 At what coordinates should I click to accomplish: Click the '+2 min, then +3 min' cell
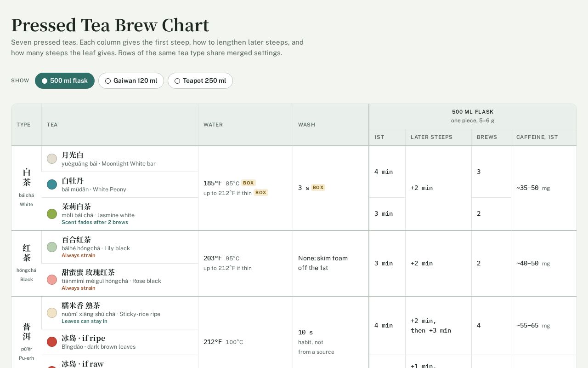pos(438,326)
